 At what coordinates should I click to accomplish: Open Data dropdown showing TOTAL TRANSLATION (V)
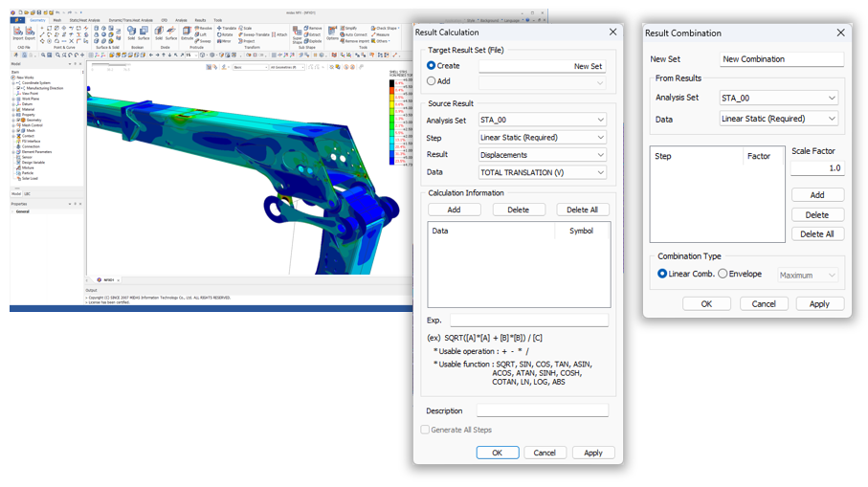[543, 172]
